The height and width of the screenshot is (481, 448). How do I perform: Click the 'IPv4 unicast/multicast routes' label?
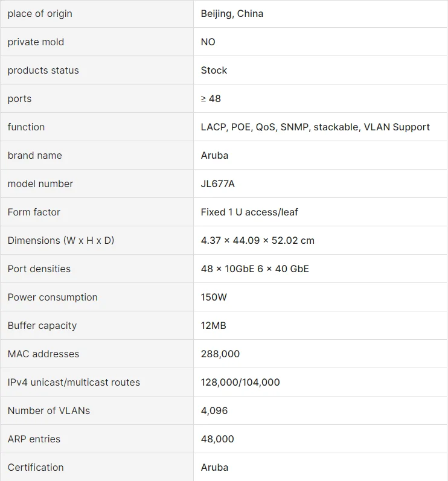click(x=74, y=382)
